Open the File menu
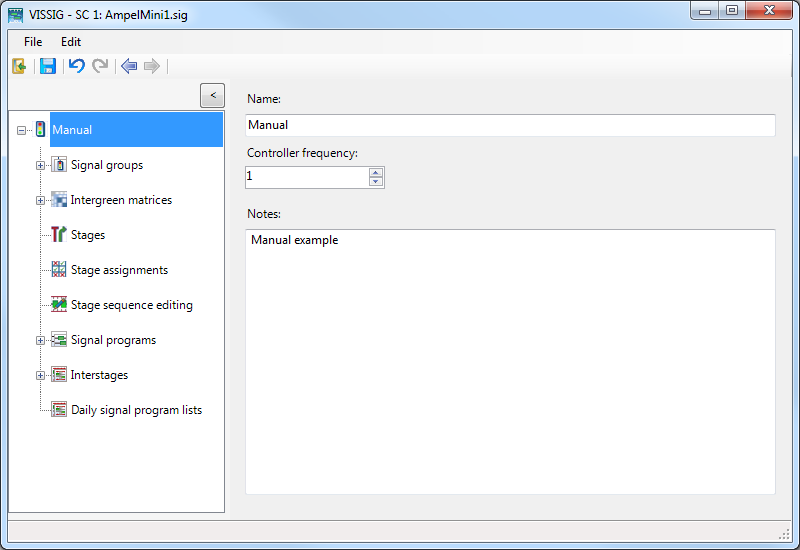Viewport: 800px width, 550px height. pos(33,42)
